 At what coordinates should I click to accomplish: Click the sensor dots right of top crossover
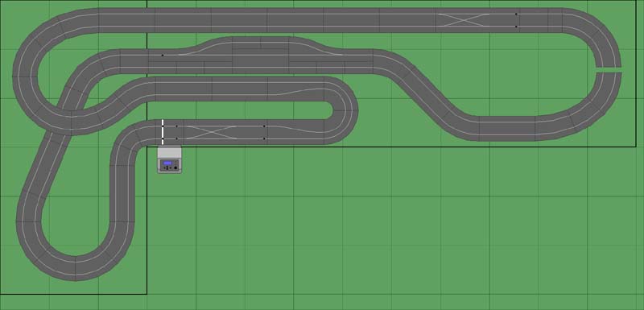click(x=516, y=20)
